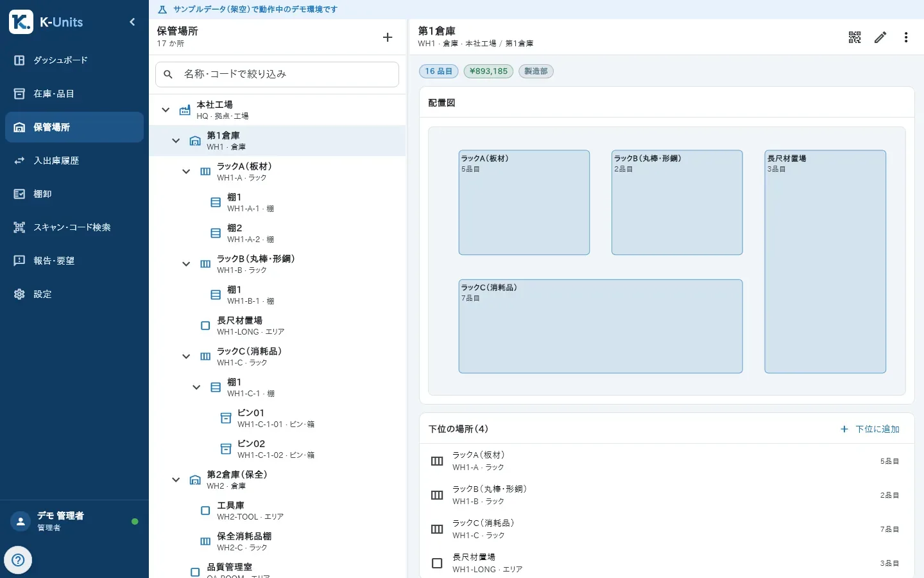Collapse the ラックA(板材) tree chevron
This screenshot has height=578, width=924.
[x=186, y=171]
